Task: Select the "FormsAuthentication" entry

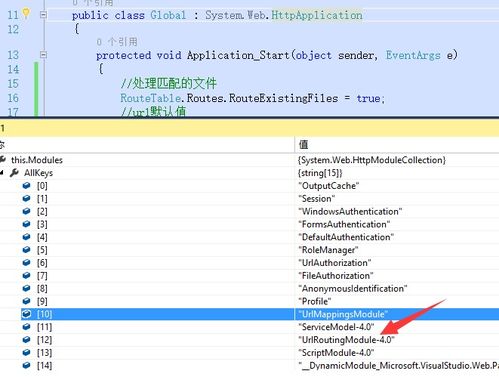Action: click(x=344, y=224)
